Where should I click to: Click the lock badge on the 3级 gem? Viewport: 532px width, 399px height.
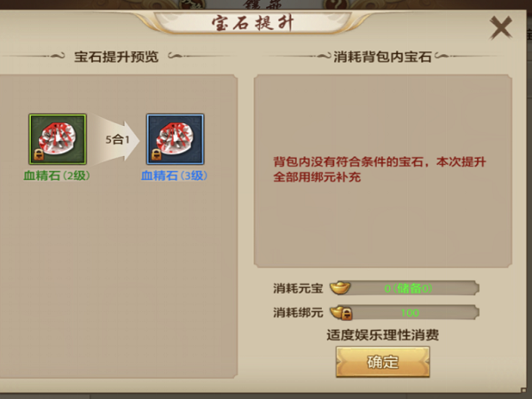pyautogui.click(x=156, y=154)
